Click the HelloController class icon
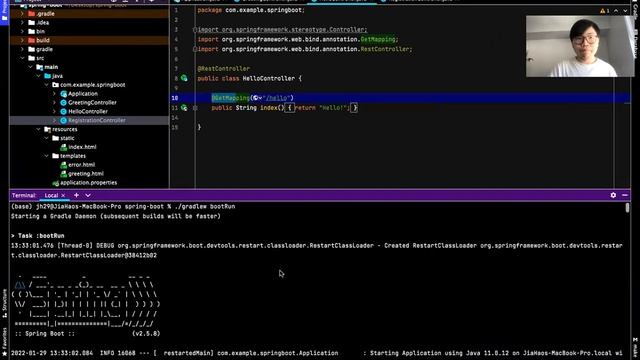 [x=63, y=111]
